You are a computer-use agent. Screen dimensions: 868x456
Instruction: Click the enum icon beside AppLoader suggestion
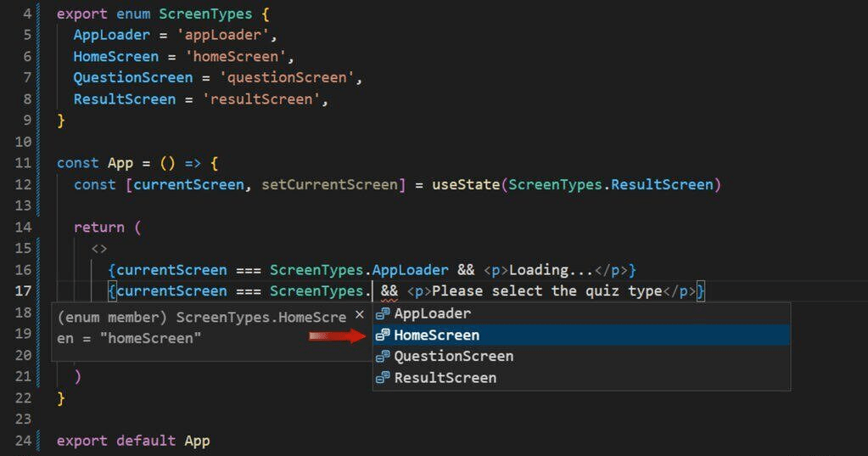click(x=383, y=314)
